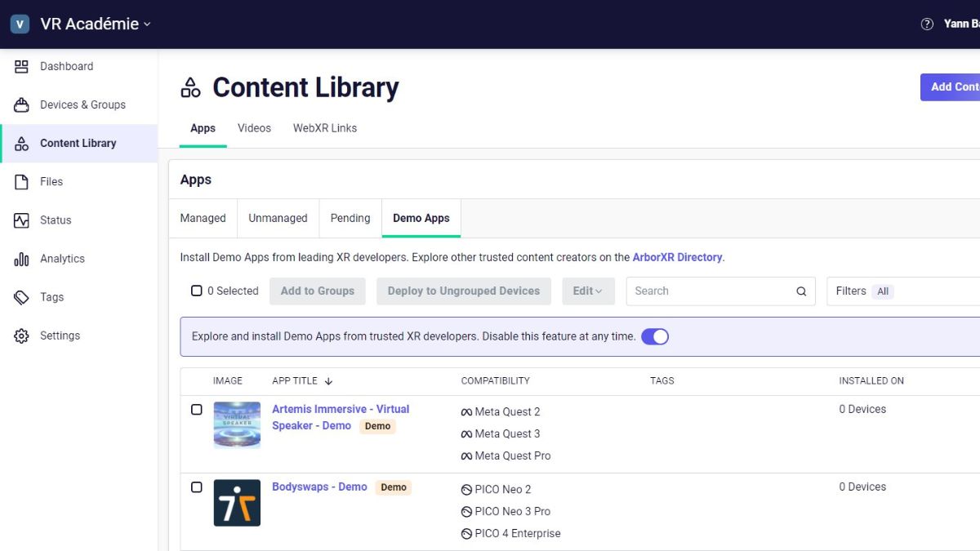Open the VR Académie organization dropdown
This screenshot has height=551, width=980.
click(x=96, y=24)
